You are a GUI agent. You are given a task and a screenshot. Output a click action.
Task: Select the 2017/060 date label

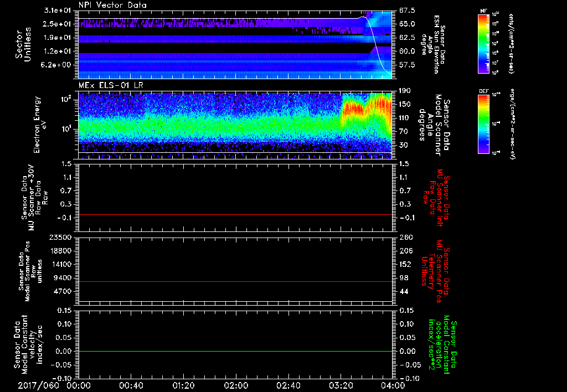(38, 385)
